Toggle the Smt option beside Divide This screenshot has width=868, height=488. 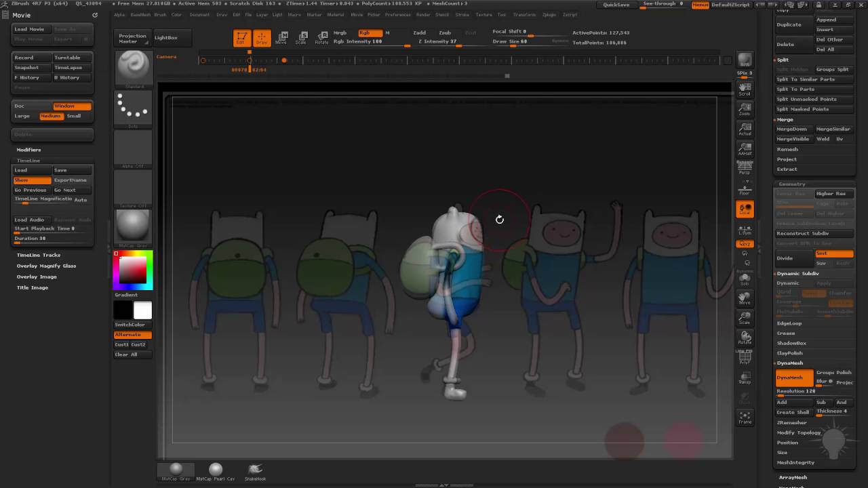pyautogui.click(x=833, y=253)
